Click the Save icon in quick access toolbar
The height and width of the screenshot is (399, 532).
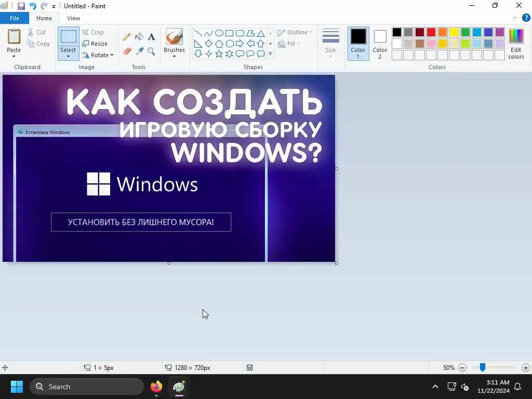point(21,6)
